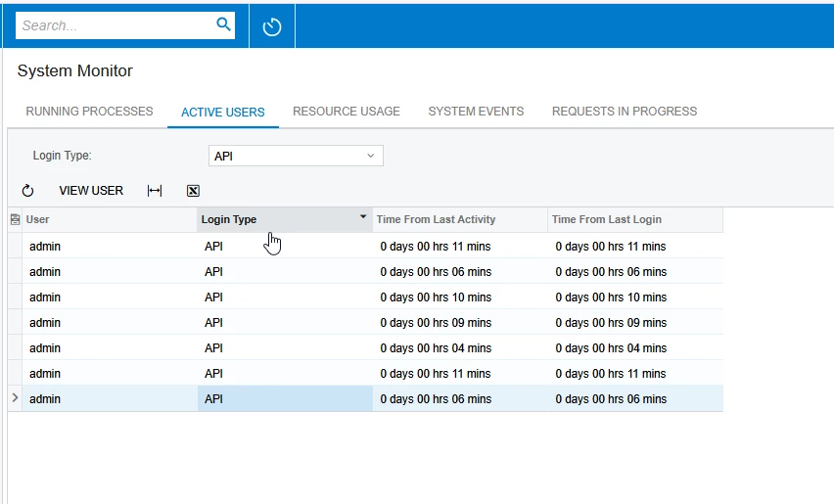
Task: Export the grid to Excel
Action: click(193, 190)
